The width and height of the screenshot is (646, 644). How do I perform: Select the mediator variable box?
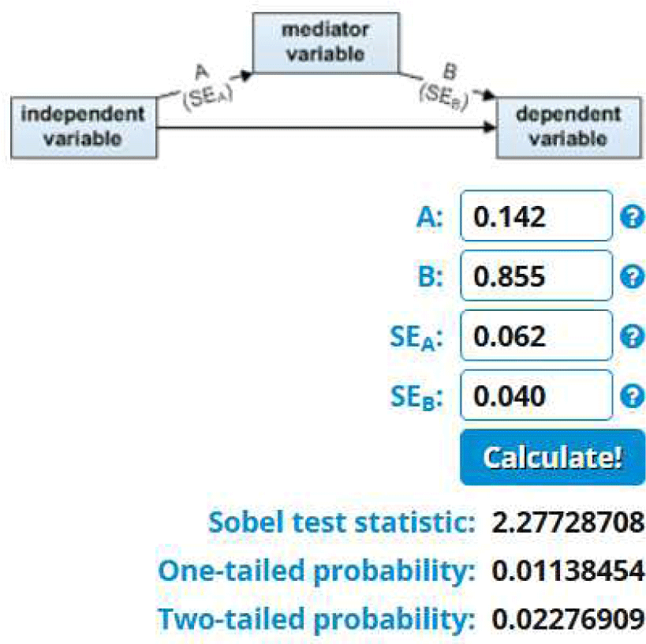323,44
